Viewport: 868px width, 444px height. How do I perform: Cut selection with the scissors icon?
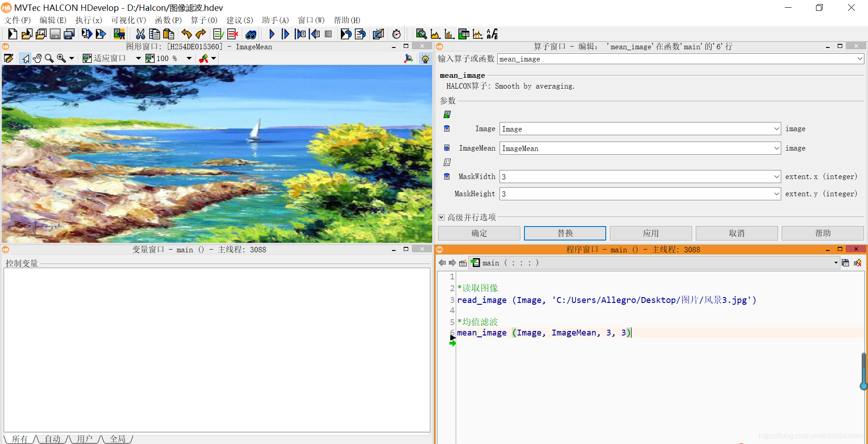141,34
